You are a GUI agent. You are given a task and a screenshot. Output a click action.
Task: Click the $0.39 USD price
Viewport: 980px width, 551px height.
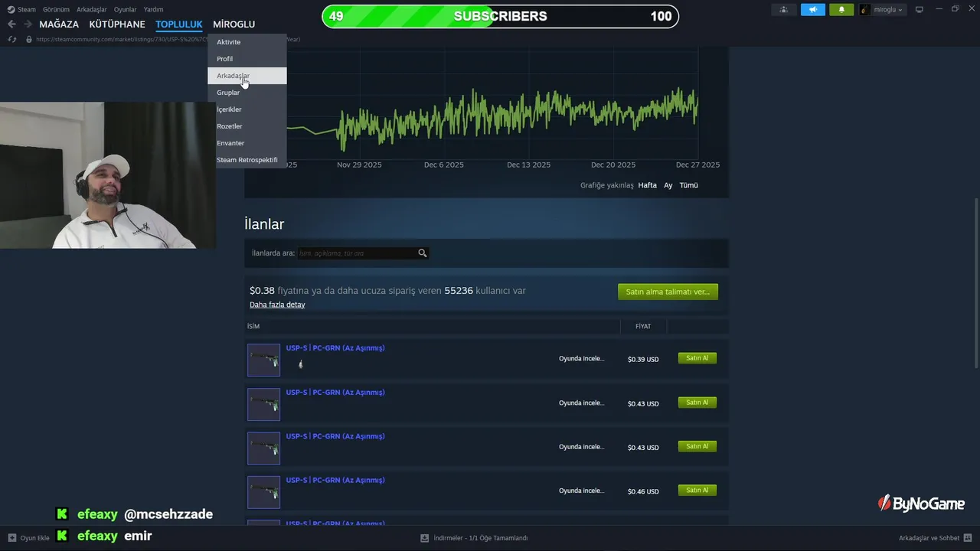coord(643,360)
